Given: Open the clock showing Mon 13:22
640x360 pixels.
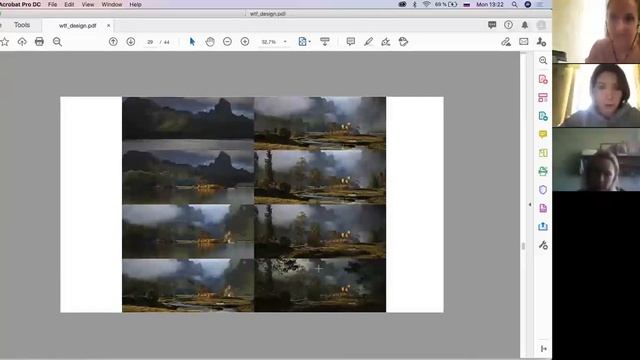Looking at the screenshot, I should (490, 4).
